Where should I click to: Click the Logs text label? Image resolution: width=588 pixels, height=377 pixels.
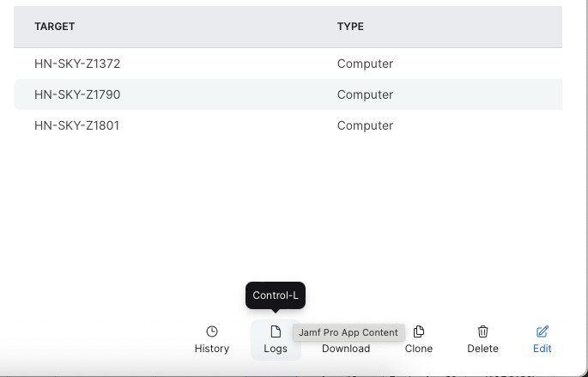pyautogui.click(x=276, y=349)
